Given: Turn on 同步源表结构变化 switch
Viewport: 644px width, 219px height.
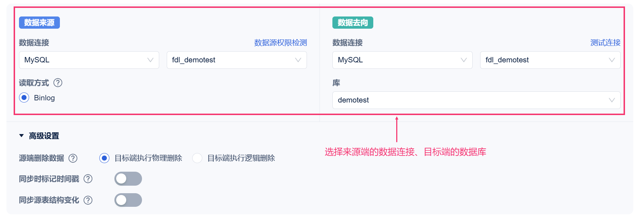Looking at the screenshot, I should (128, 200).
